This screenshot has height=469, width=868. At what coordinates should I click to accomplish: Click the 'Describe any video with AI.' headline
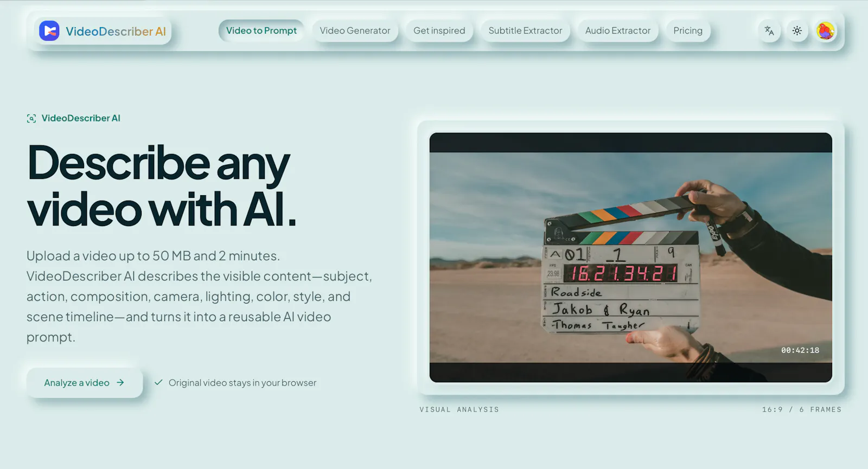tap(162, 186)
